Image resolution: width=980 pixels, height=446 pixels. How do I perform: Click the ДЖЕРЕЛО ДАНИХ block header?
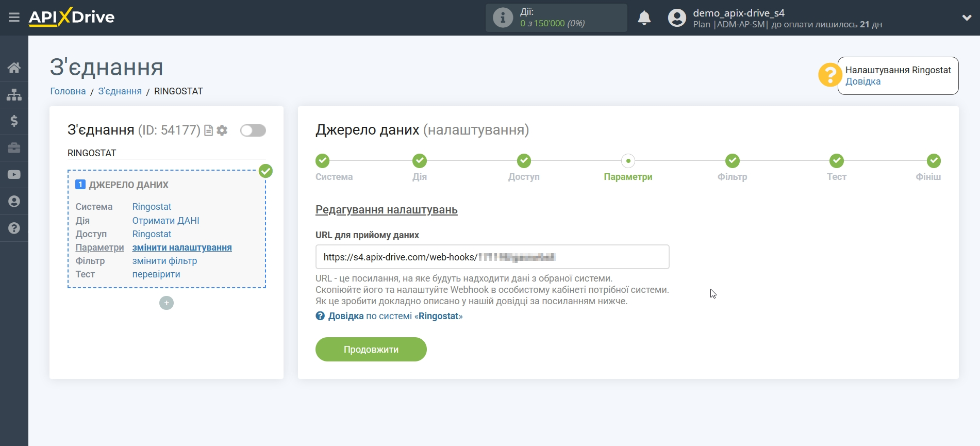coord(128,185)
